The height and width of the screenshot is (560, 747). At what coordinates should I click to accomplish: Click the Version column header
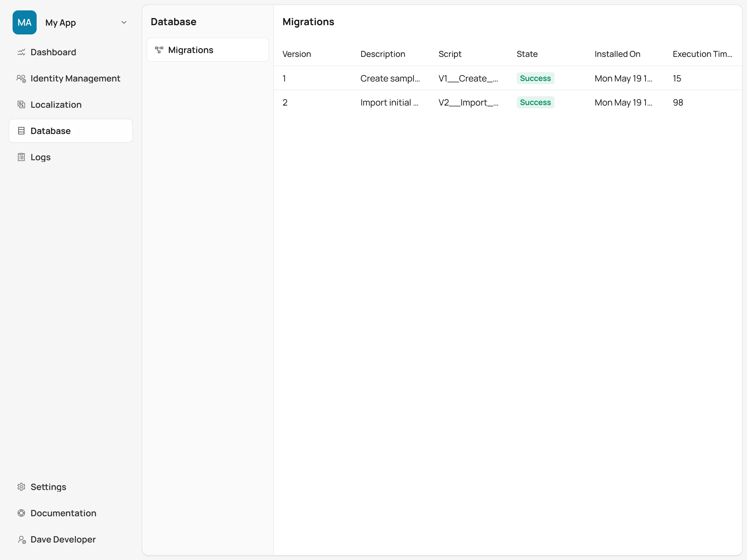(296, 54)
